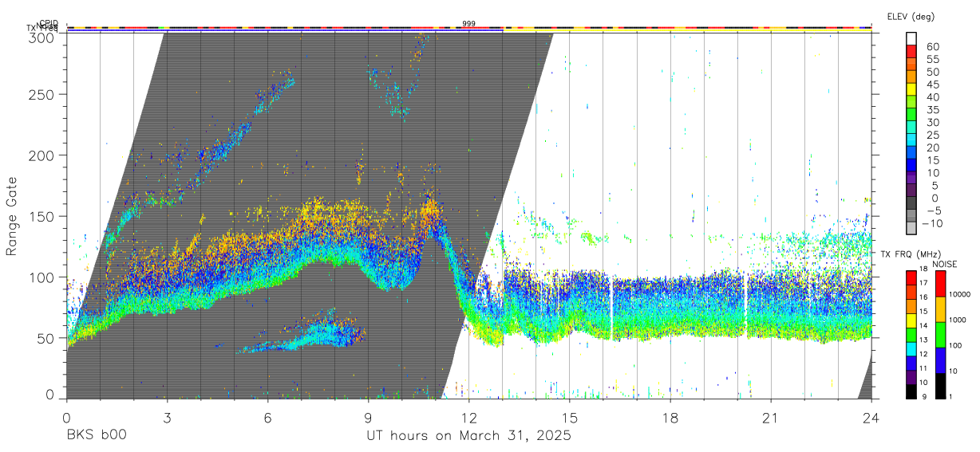Click the '25' label on the ELEV scale
Screen dimensions: 980x452
pyautogui.click(x=933, y=135)
